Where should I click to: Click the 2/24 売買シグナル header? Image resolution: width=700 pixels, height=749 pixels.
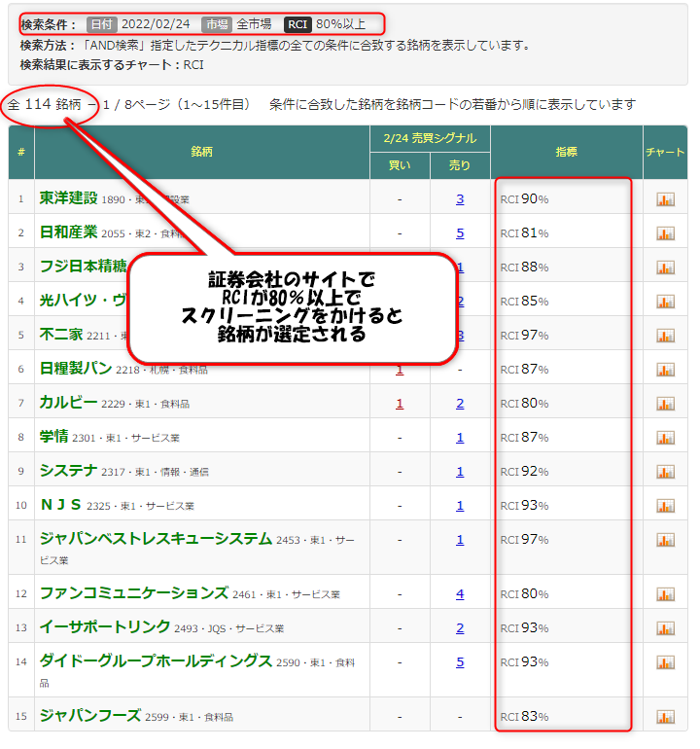click(x=430, y=138)
